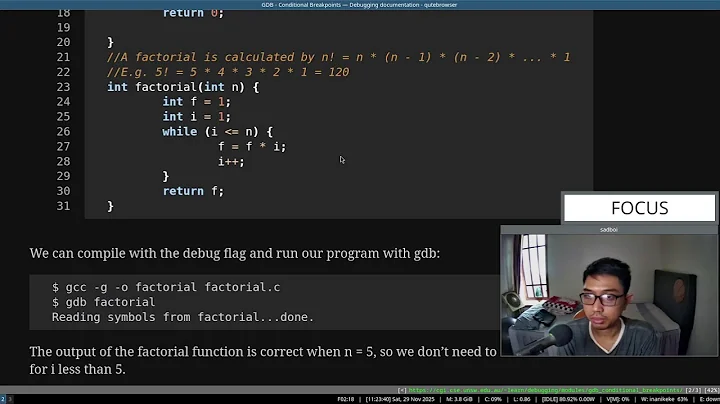Click the 'for i less than 5.' text
Image resolution: width=720 pixels, height=404 pixels.
pyautogui.click(x=77, y=369)
